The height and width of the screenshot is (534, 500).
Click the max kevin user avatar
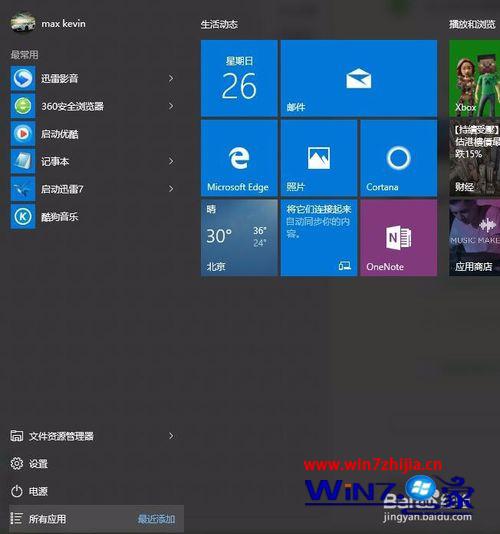coord(23,23)
